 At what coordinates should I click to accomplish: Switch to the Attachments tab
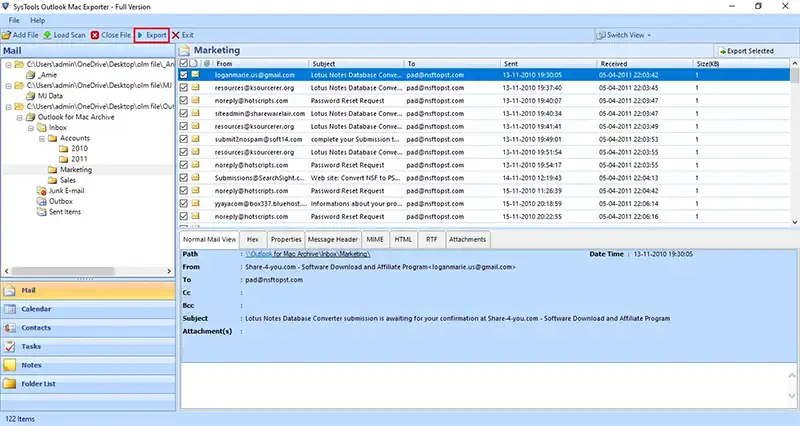(467, 239)
